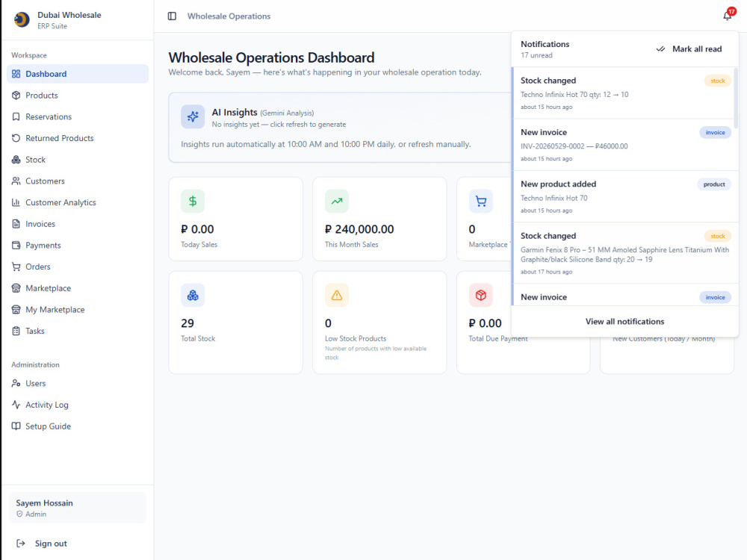Click the Total Stock boxes card icon

[x=193, y=295]
